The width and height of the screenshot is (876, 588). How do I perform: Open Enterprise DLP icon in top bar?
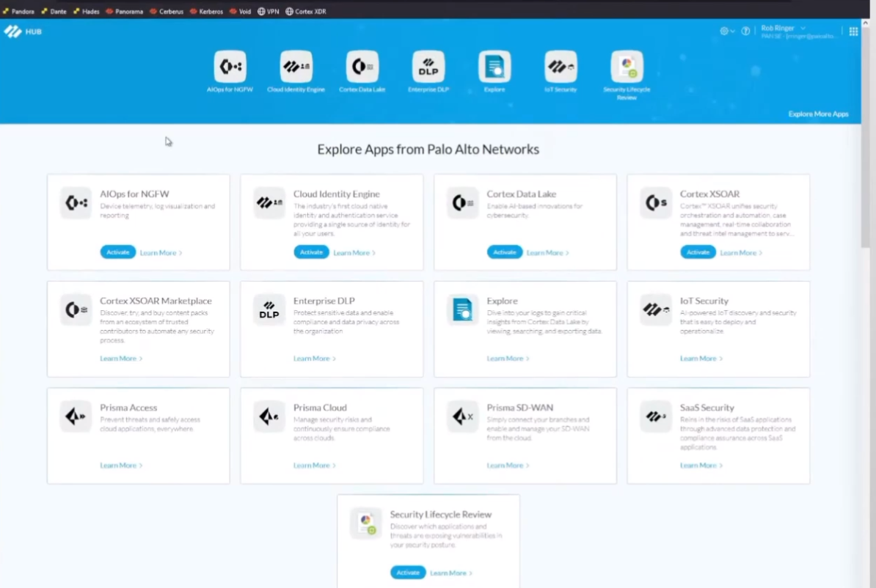428,67
